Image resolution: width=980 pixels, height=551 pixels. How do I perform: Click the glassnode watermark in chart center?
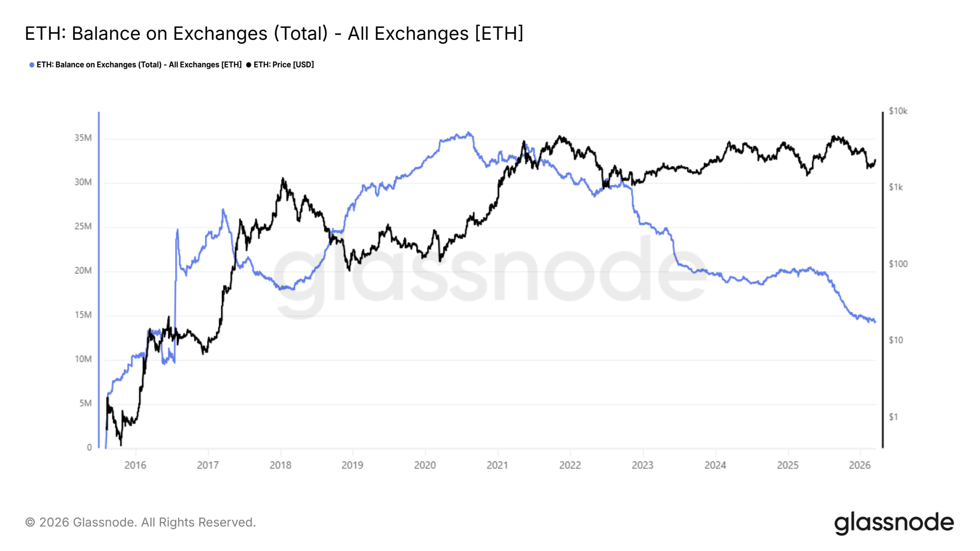pos(489,275)
